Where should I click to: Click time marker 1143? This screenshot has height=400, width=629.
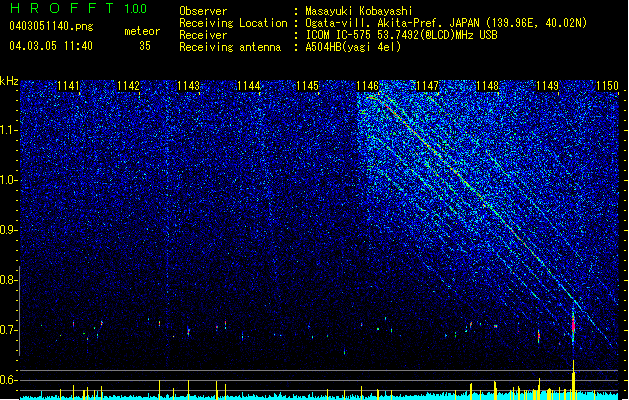coord(188,86)
